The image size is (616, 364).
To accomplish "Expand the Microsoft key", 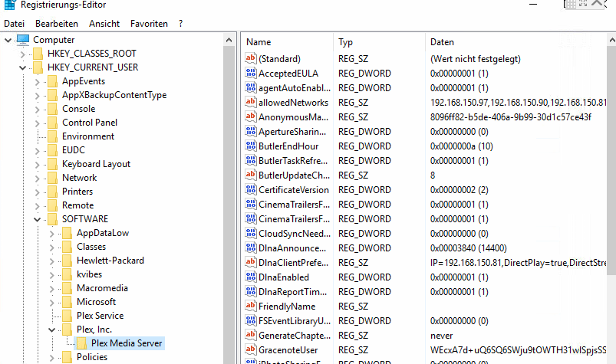I will point(51,303).
